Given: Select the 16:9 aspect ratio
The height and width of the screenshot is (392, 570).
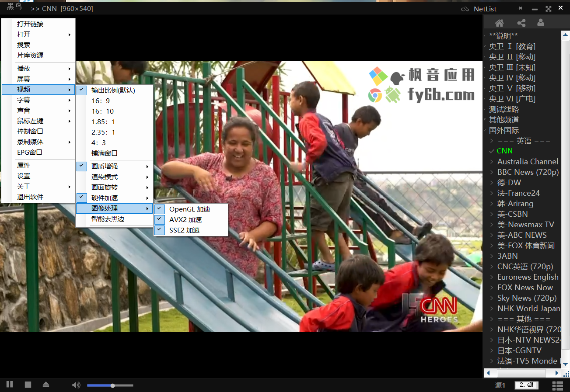Looking at the screenshot, I should [x=114, y=101].
